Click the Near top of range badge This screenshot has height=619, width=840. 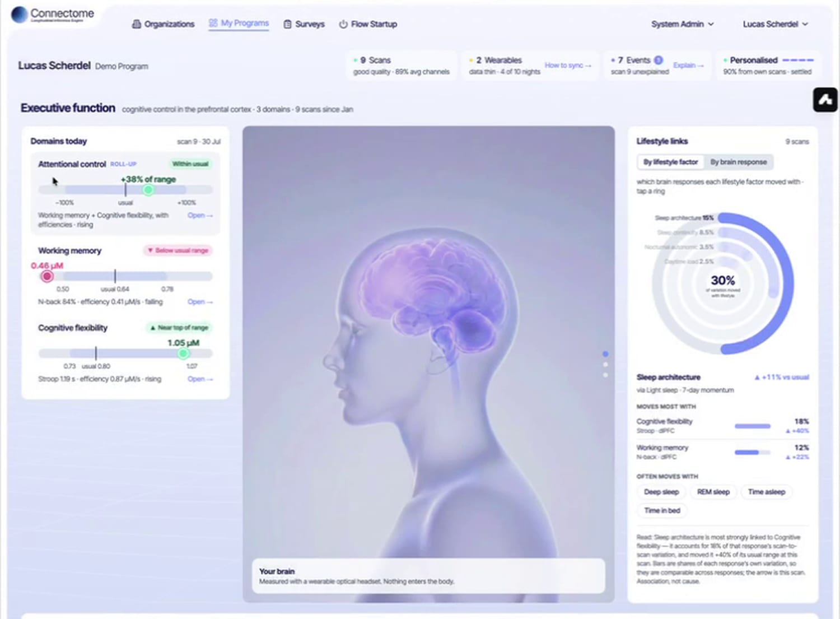(179, 328)
